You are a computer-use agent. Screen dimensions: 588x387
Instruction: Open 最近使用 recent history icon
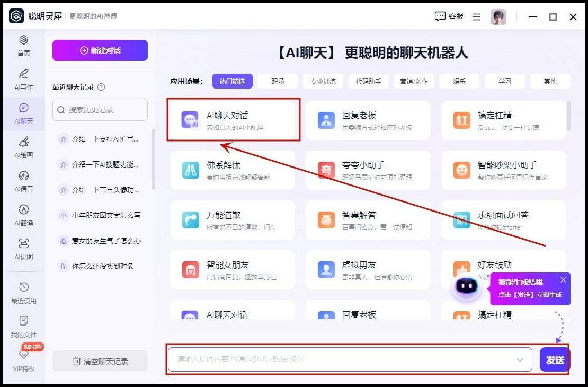point(23,293)
